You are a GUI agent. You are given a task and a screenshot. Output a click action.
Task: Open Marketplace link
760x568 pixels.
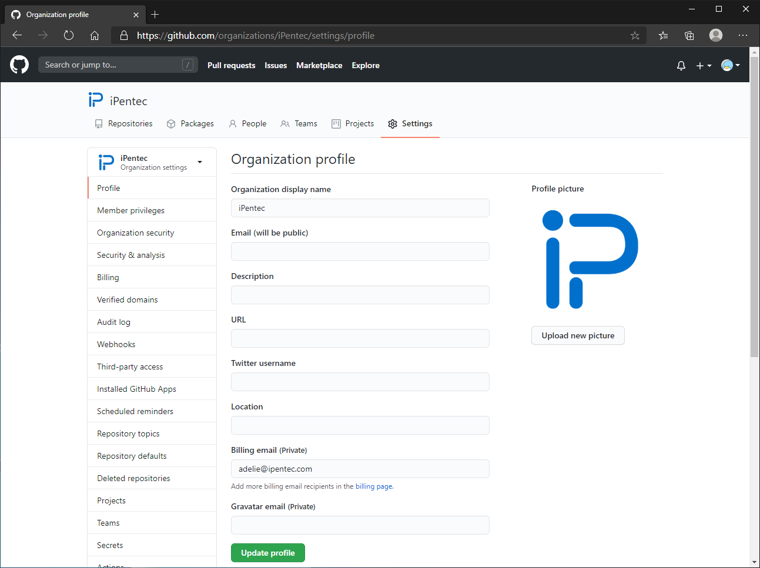(319, 65)
